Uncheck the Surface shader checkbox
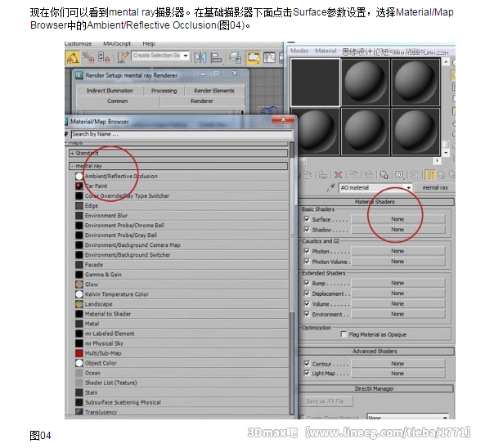This screenshot has width=503, height=448. (307, 219)
